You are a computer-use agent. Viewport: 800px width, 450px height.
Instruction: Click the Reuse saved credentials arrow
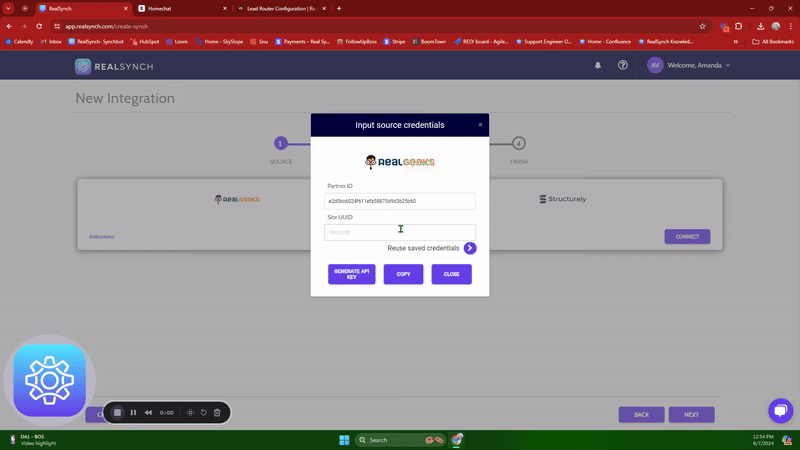[470, 248]
